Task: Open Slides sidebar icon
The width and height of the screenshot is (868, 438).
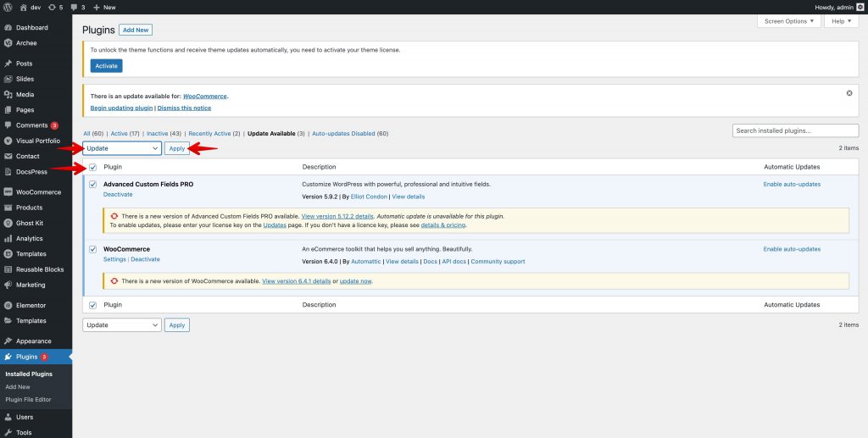Action: click(8, 79)
